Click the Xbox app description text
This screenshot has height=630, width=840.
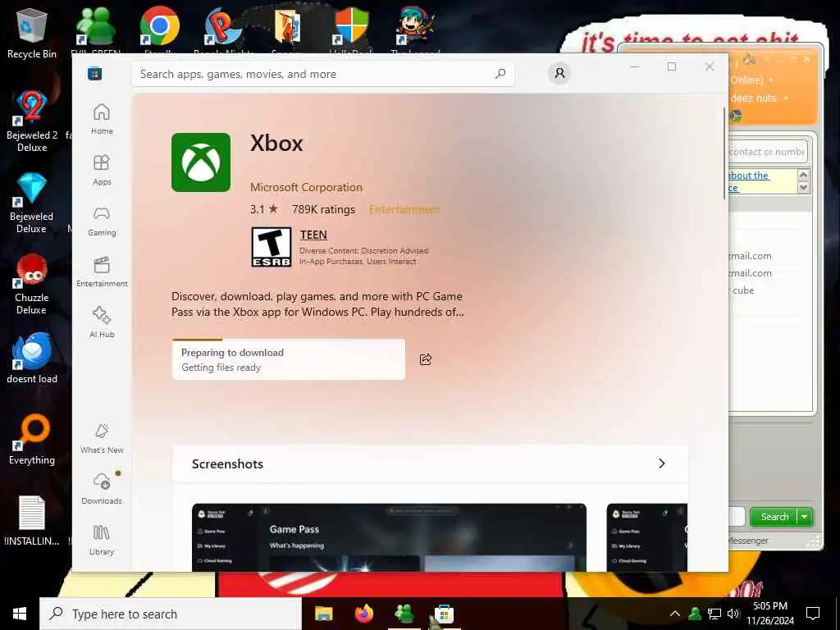tap(317, 304)
